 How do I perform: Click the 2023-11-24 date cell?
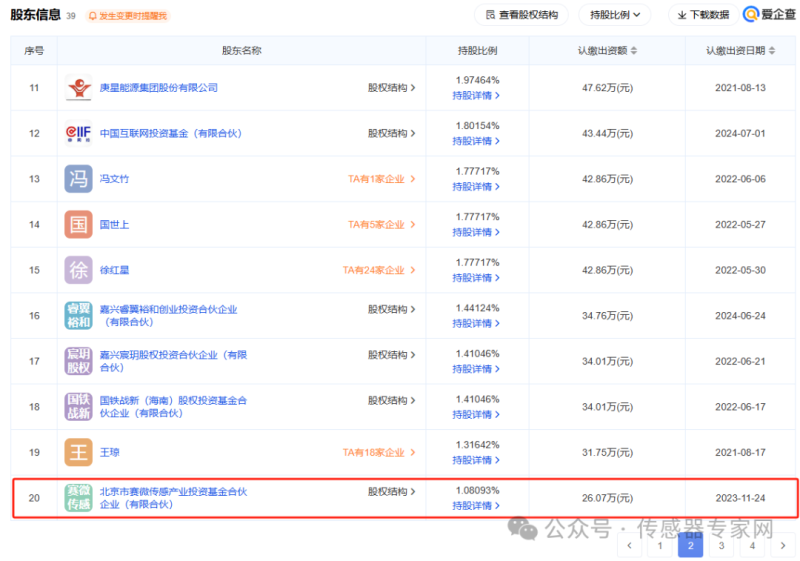tap(740, 498)
